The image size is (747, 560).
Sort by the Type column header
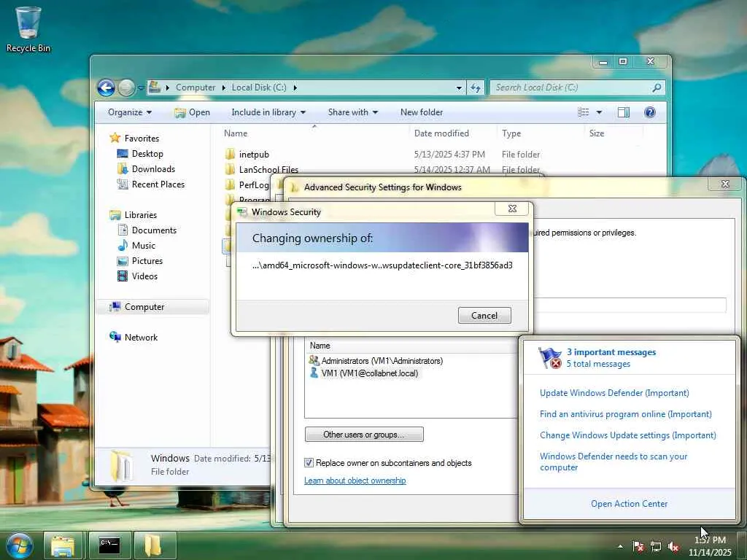(x=541, y=133)
